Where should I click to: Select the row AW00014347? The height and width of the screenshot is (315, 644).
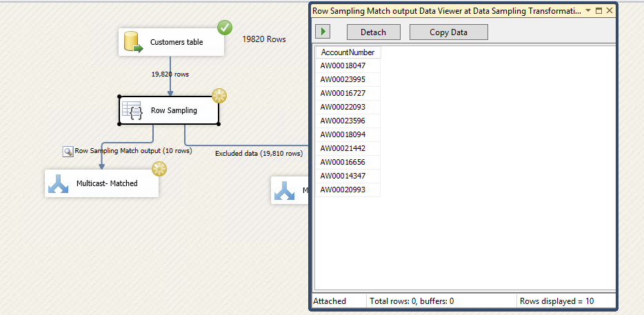pos(348,176)
